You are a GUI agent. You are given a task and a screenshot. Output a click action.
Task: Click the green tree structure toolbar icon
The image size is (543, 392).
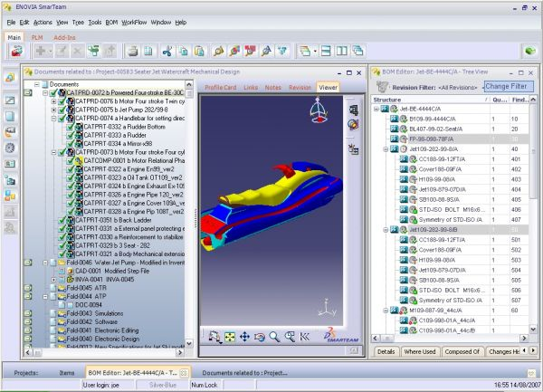tap(93, 52)
